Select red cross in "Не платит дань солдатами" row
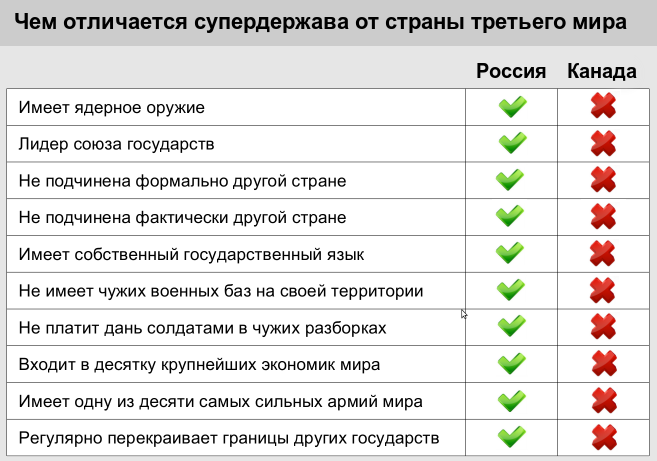Image resolution: width=657 pixels, height=461 pixels. 603,327
